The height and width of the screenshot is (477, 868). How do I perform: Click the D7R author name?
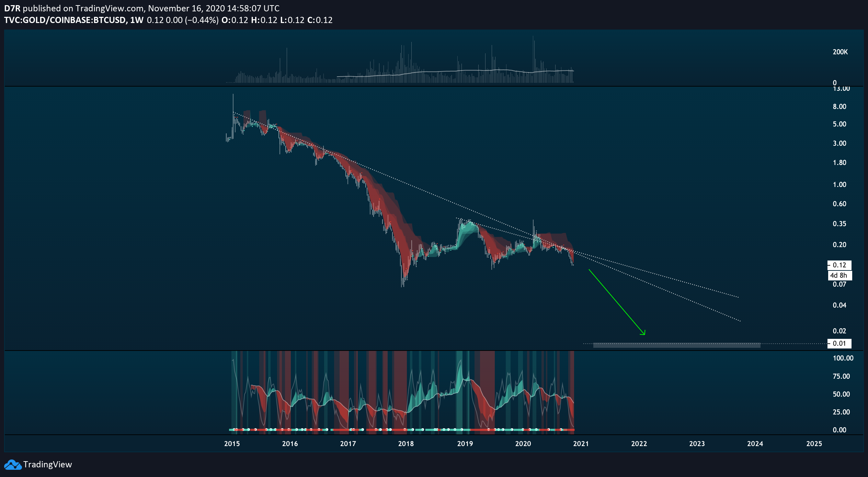[x=12, y=8]
